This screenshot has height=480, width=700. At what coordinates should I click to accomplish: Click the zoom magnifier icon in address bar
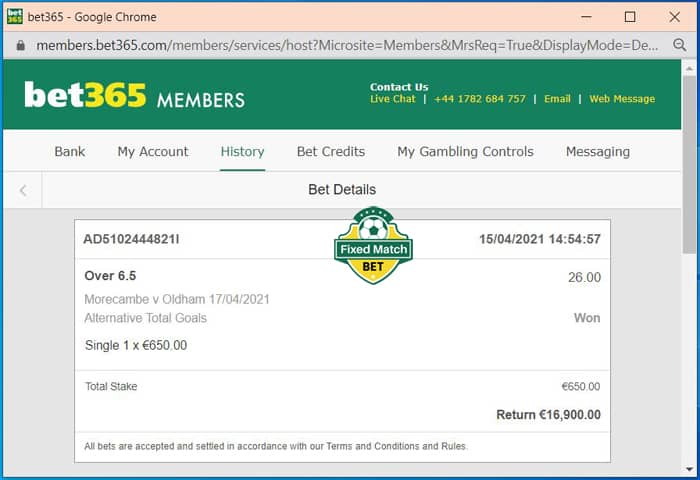679,45
